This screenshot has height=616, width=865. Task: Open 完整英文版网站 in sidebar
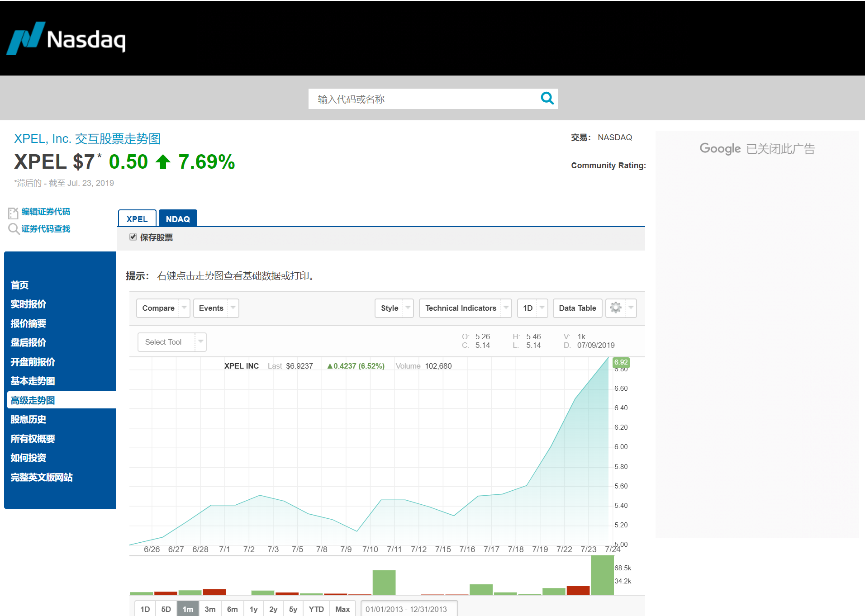pyautogui.click(x=41, y=477)
